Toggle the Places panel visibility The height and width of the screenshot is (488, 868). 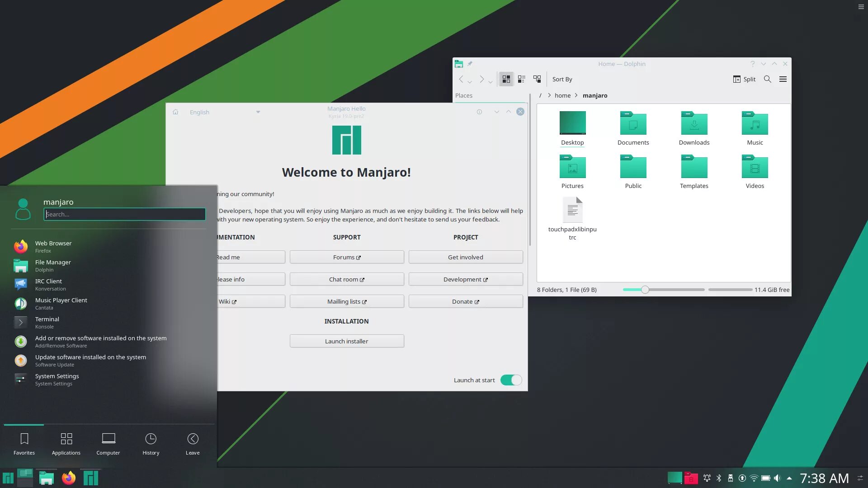[x=464, y=95]
